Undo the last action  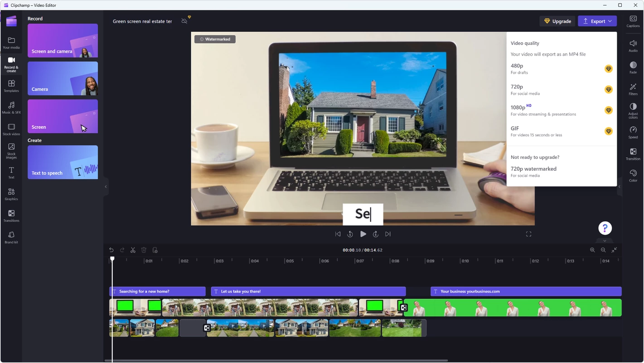tap(111, 250)
